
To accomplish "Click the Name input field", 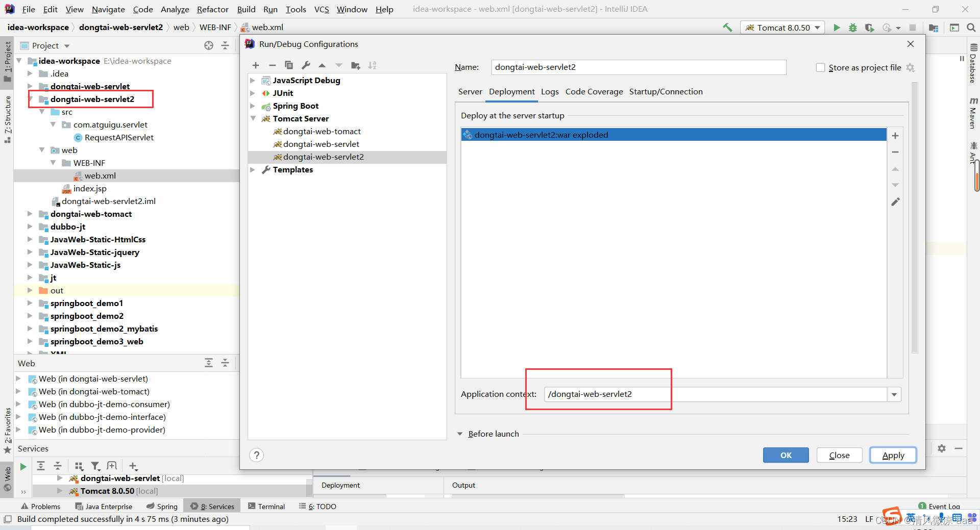I will [x=639, y=67].
